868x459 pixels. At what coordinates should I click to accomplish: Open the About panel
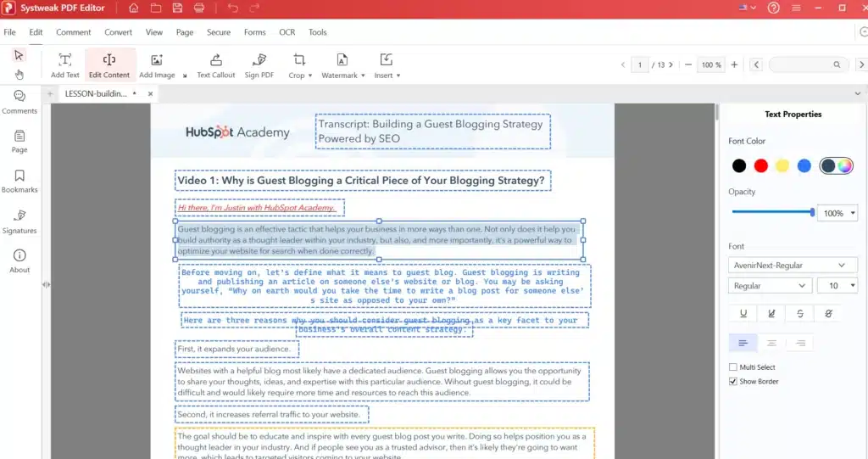click(19, 261)
